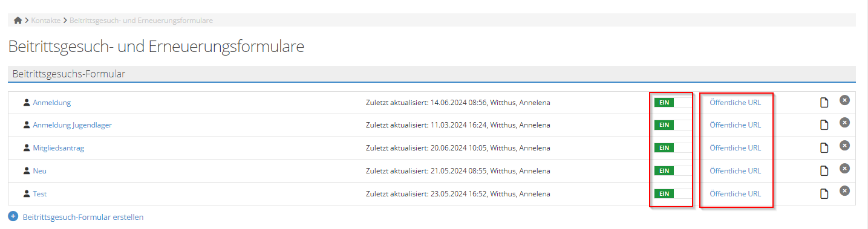Remove Mitgliedsantrag using its X icon
The width and height of the screenshot is (868, 229).
tap(844, 145)
